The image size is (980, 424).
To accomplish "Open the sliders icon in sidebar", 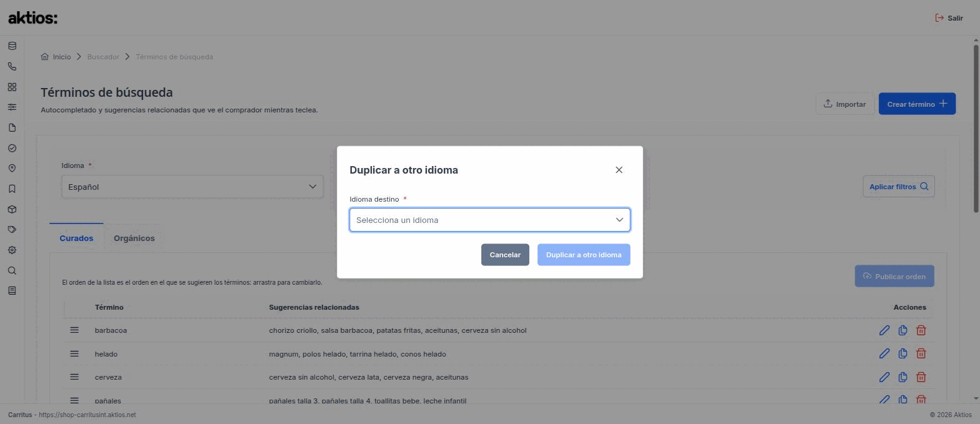I will pyautogui.click(x=12, y=107).
